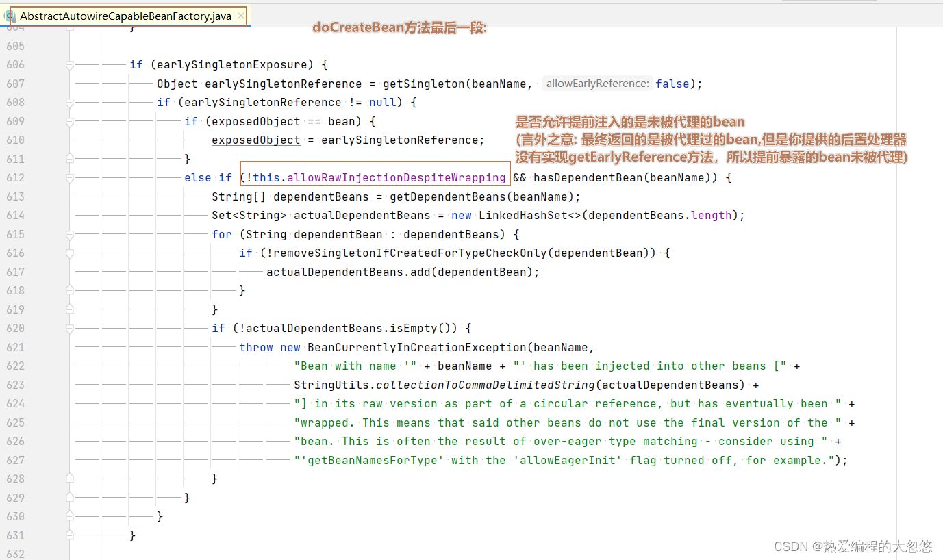943x560 pixels.
Task: Click the allowRawInjectionDespiteWrapping field reference
Action: coord(396,178)
